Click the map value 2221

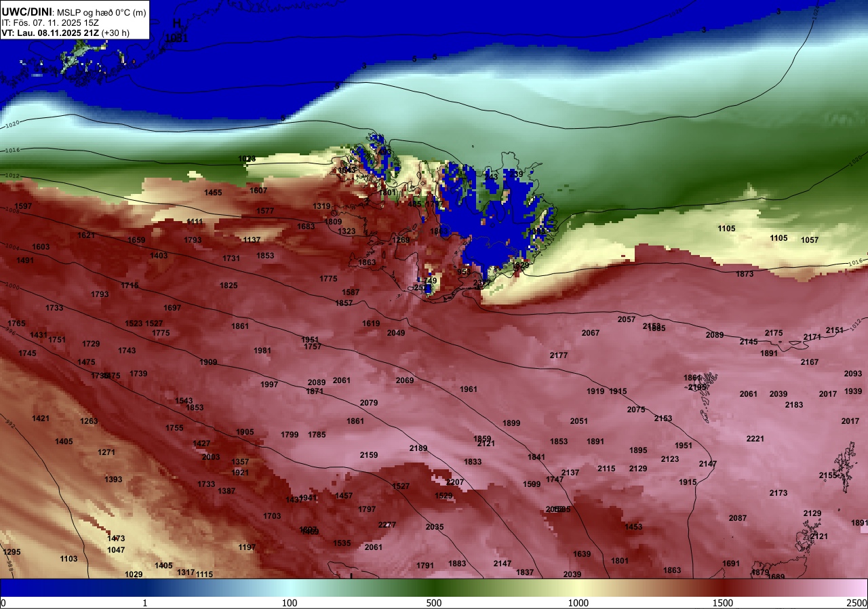[x=755, y=439]
